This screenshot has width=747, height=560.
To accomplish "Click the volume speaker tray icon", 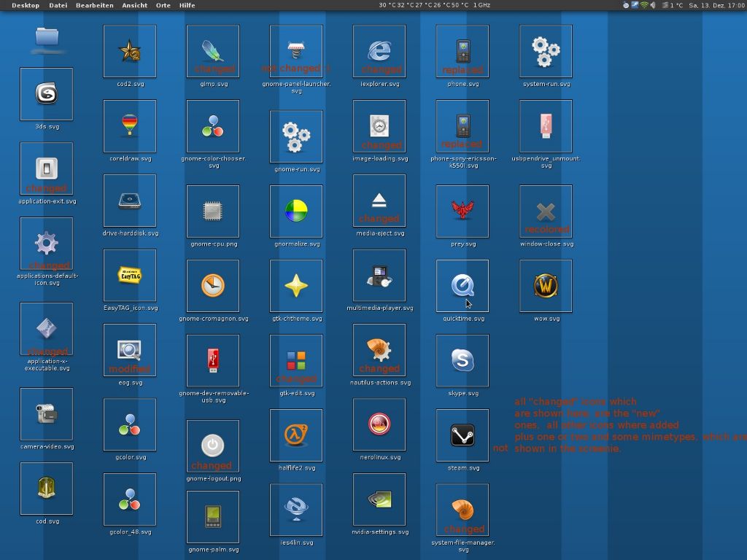I will tap(653, 5).
